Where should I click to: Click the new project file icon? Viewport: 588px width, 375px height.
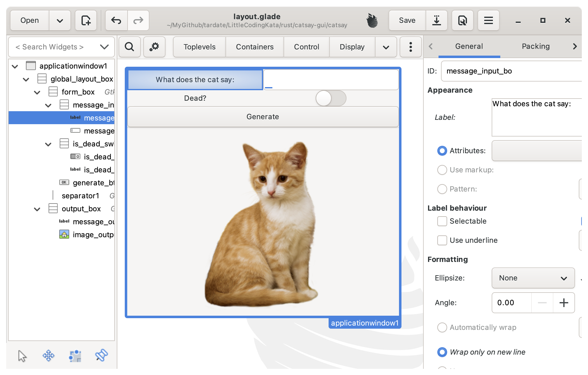tap(86, 20)
